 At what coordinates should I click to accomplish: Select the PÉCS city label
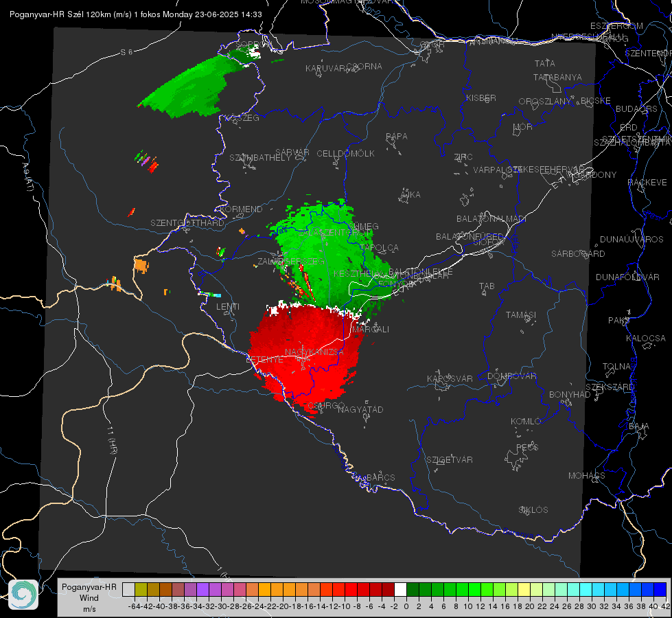pyautogui.click(x=526, y=447)
